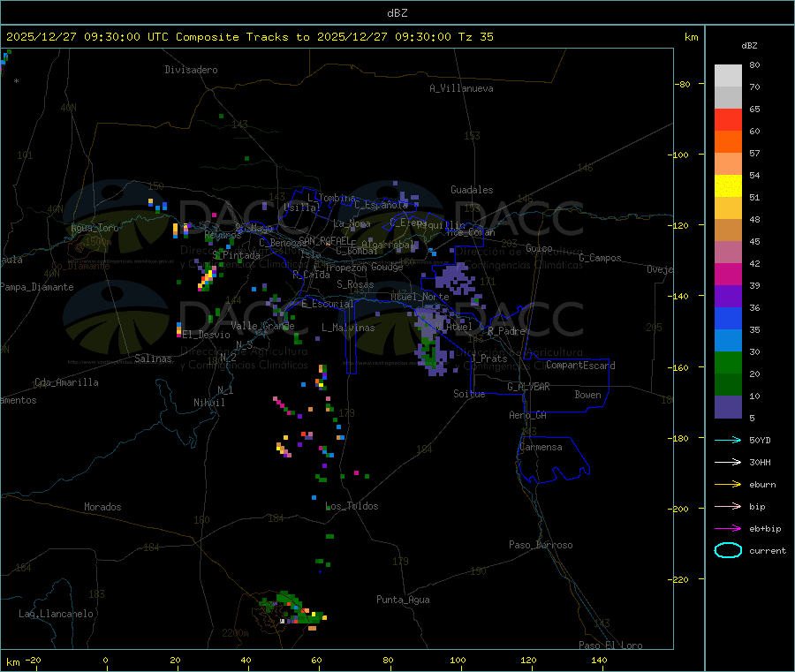The image size is (795, 672).
Task: Click the blue Carmensa district boundary outline
Action: tap(553, 460)
